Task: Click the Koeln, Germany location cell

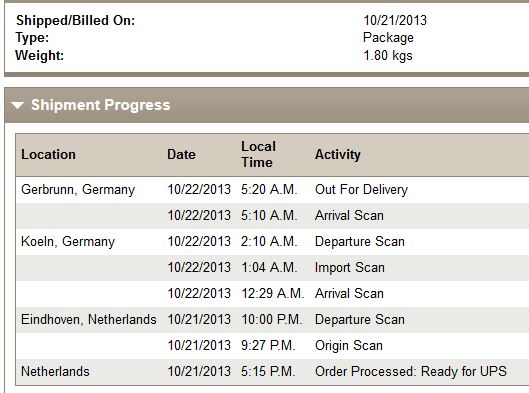Action: pos(68,242)
